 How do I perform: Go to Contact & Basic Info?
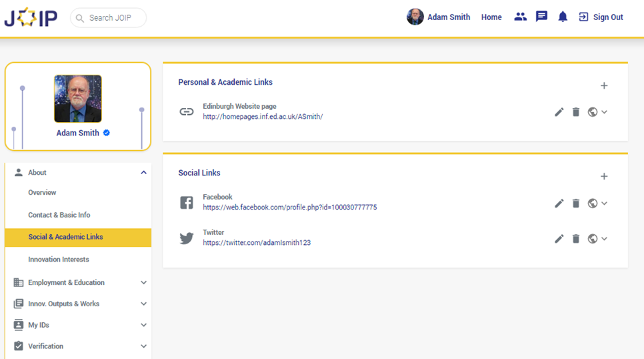(59, 215)
